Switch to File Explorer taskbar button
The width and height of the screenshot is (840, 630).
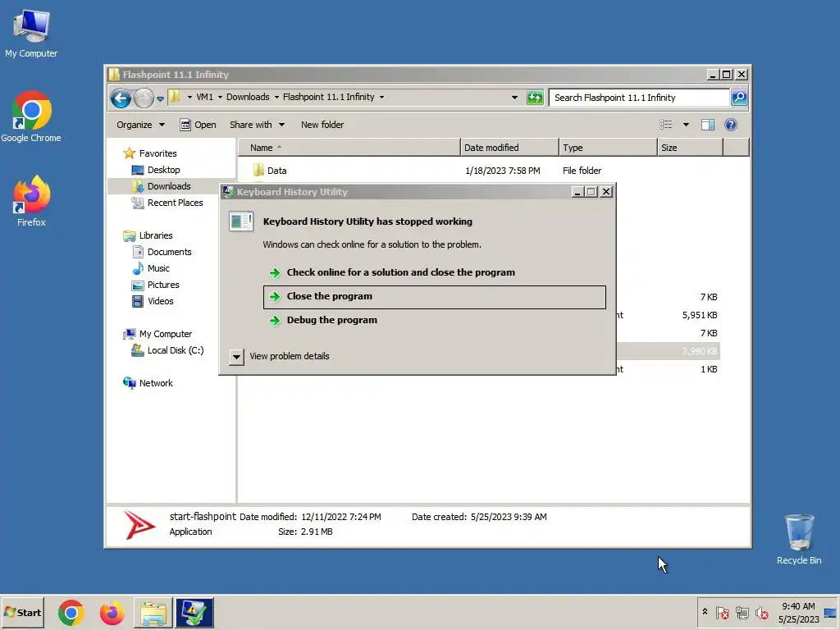click(x=153, y=613)
